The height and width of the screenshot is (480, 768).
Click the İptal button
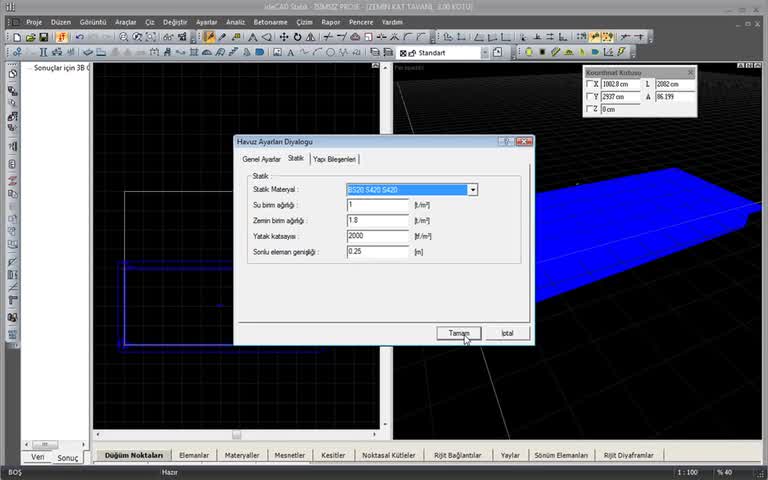click(507, 333)
